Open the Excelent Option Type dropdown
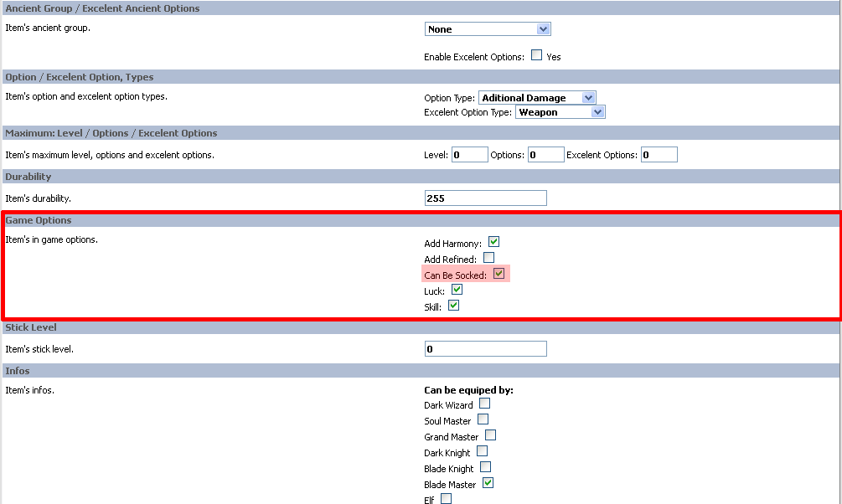842x504 pixels. click(560, 112)
